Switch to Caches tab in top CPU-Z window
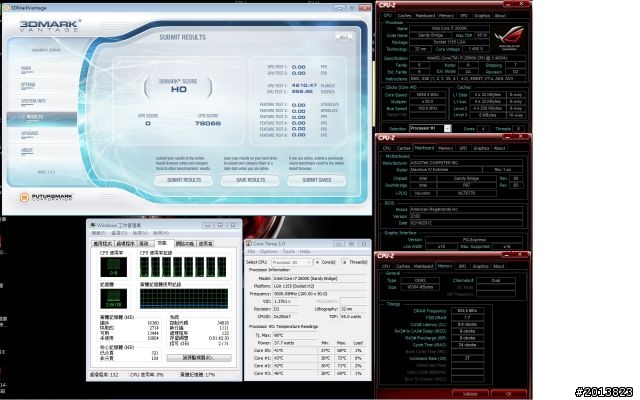The width and height of the screenshot is (640, 400). [404, 16]
